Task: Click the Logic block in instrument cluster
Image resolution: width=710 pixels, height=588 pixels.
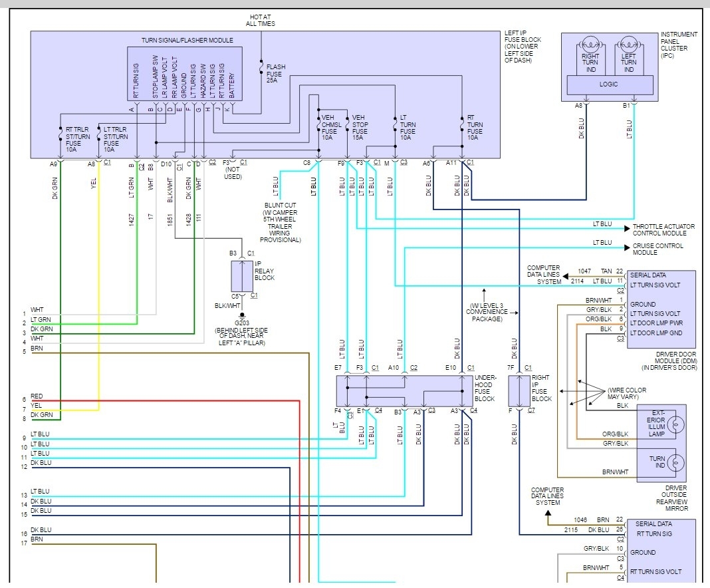Action: [610, 84]
